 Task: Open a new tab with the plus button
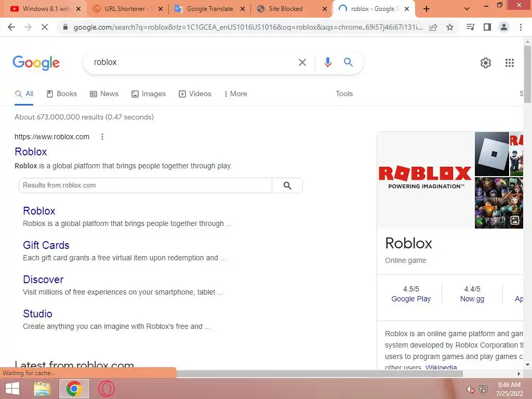pos(427,9)
